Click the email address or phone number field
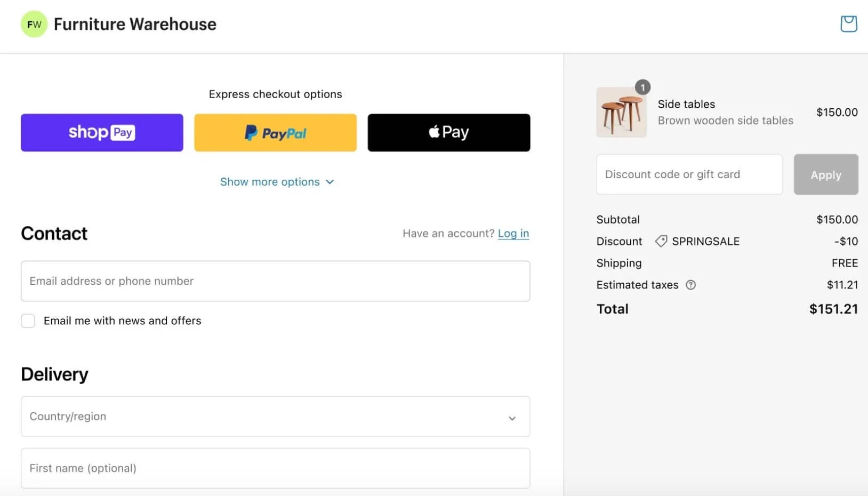This screenshot has width=868, height=496. click(275, 281)
